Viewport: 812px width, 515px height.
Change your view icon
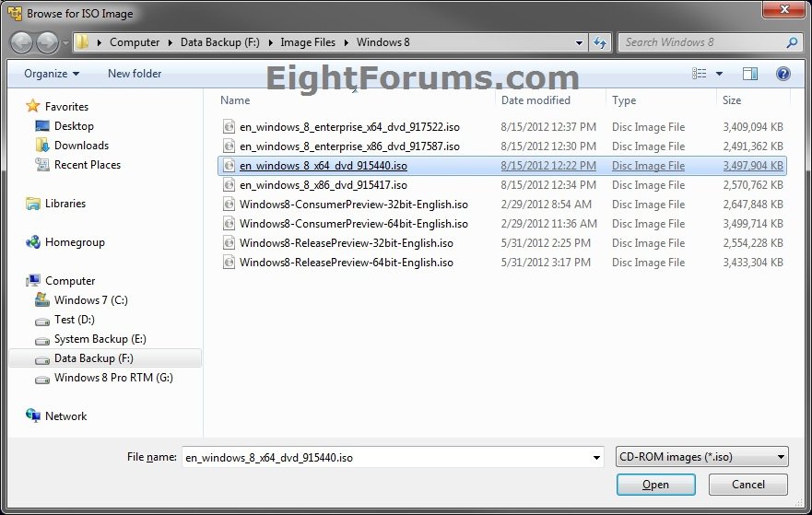pyautogui.click(x=700, y=74)
